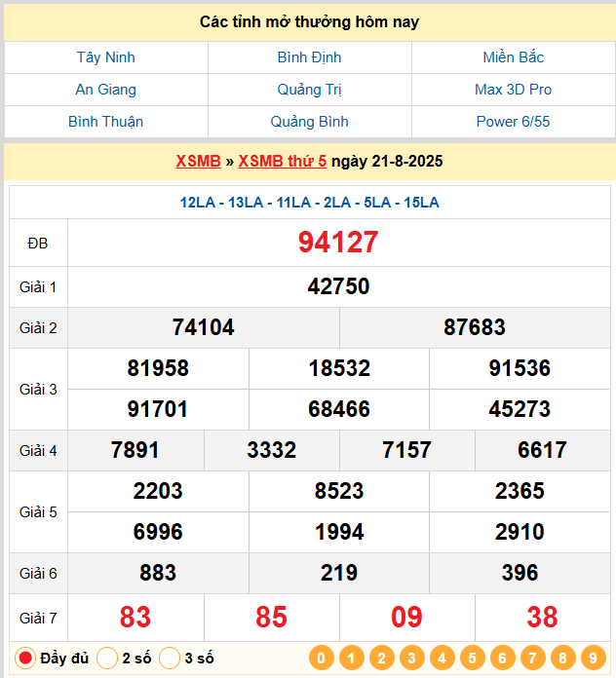The height and width of the screenshot is (678, 616).
Task: Click the Giải 7 row label
Action: (x=38, y=618)
